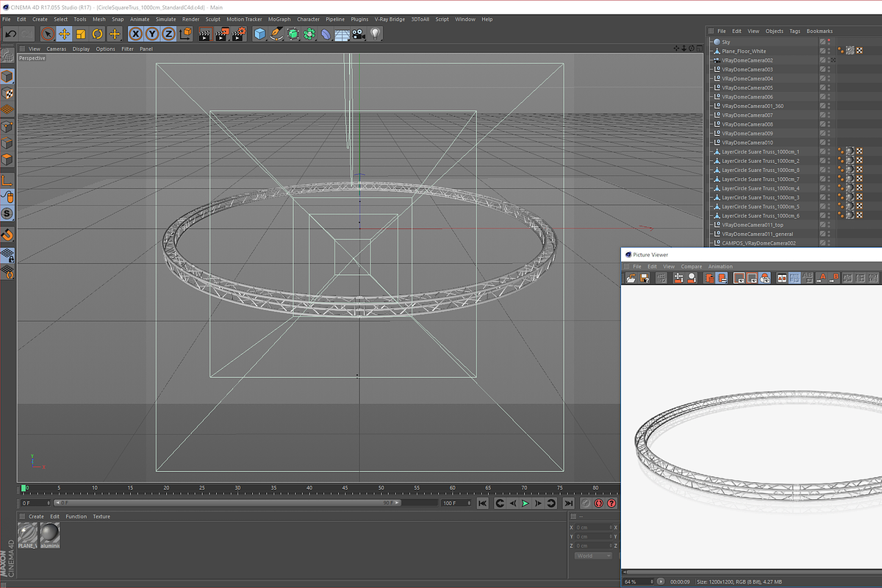Click the Axis mode L icon
The image size is (882, 588).
click(7, 180)
